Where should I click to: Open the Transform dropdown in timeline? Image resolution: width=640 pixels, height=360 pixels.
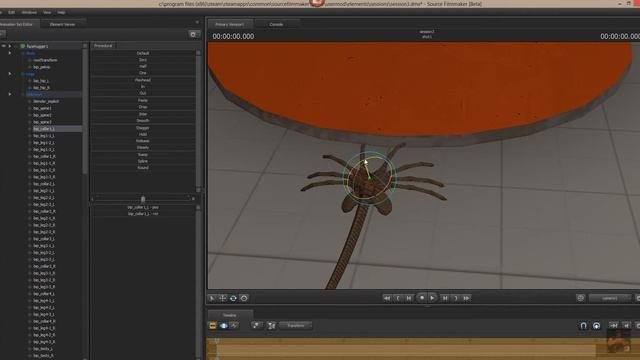[x=296, y=325]
